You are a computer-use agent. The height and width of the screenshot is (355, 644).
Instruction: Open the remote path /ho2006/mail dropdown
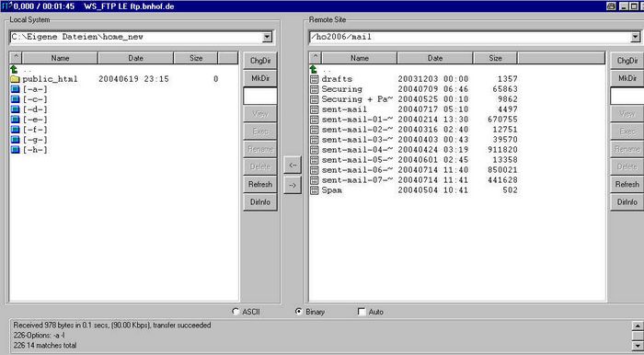click(636, 37)
